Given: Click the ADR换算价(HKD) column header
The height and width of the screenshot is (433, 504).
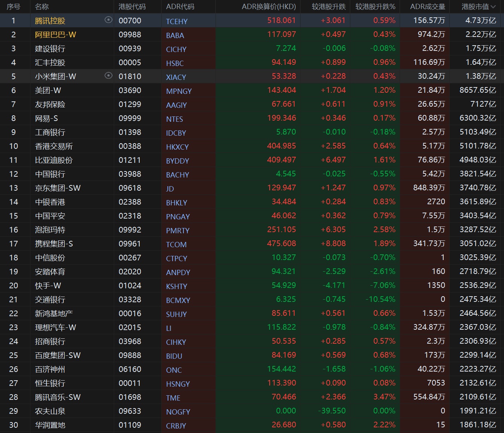Looking at the screenshot, I should (269, 7).
